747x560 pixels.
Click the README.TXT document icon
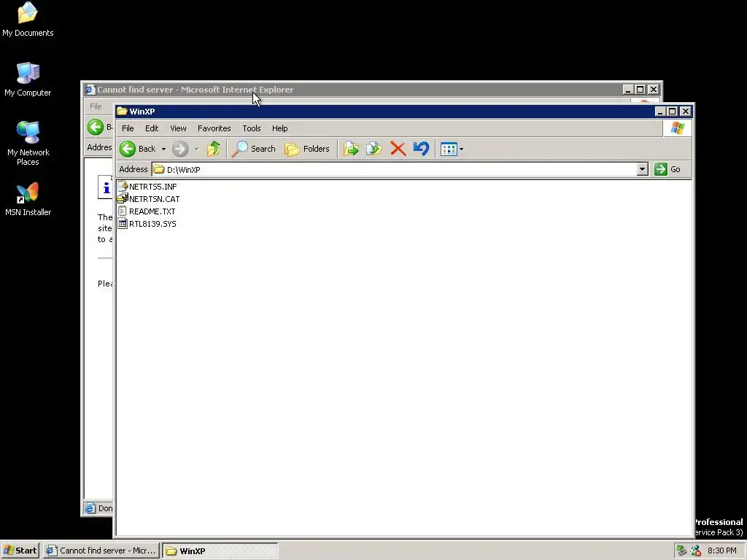point(123,211)
